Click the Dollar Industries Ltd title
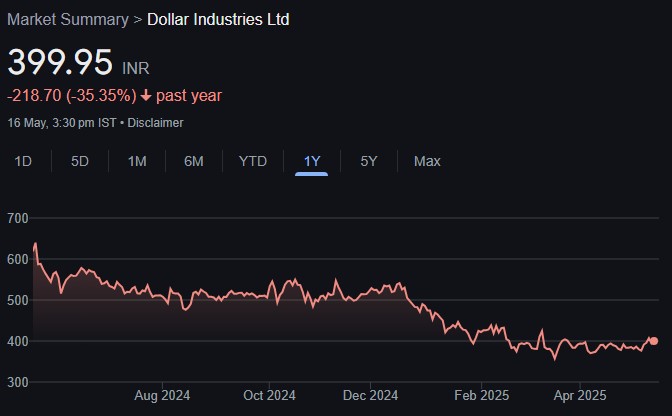 (218, 19)
